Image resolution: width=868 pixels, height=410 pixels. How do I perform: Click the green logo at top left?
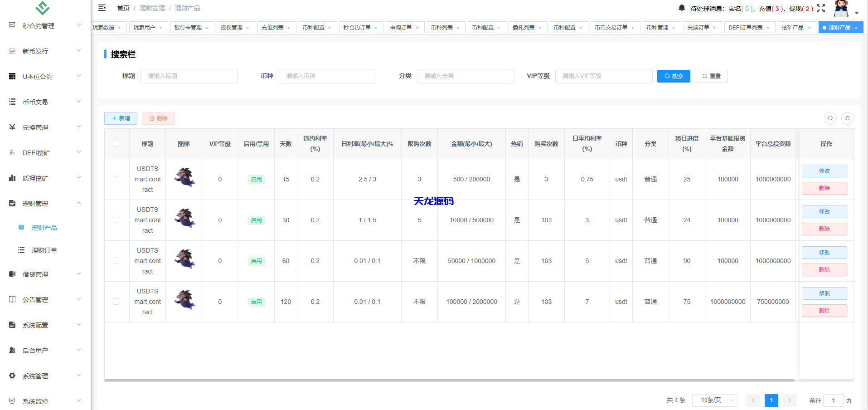43,9
